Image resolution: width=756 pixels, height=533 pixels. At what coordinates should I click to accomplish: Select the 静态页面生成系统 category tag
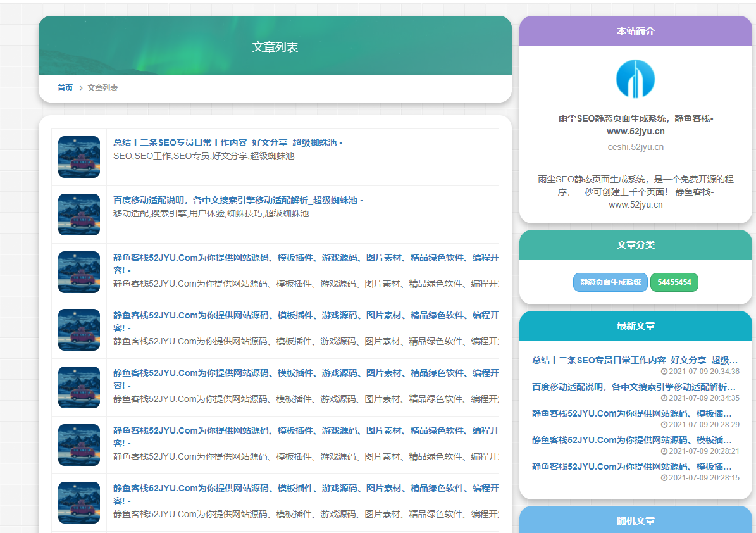pyautogui.click(x=610, y=282)
